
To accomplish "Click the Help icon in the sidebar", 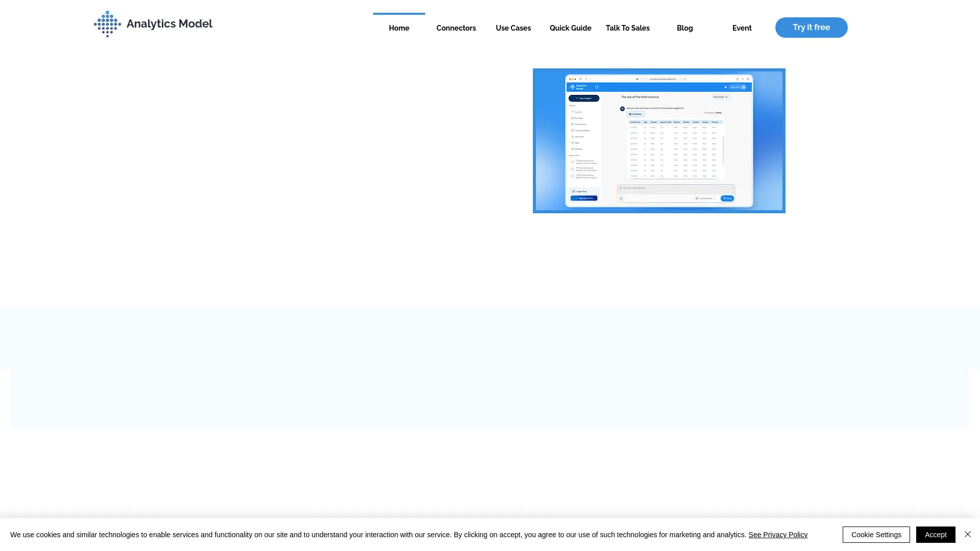I will pos(572,143).
